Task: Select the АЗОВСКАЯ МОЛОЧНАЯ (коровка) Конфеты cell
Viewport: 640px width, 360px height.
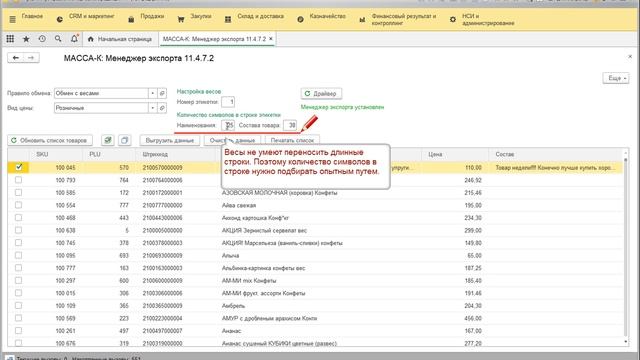Action: [280, 193]
